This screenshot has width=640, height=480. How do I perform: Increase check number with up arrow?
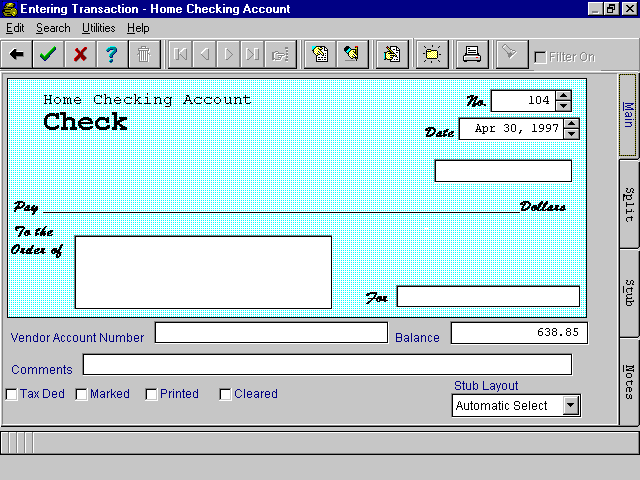[563, 96]
